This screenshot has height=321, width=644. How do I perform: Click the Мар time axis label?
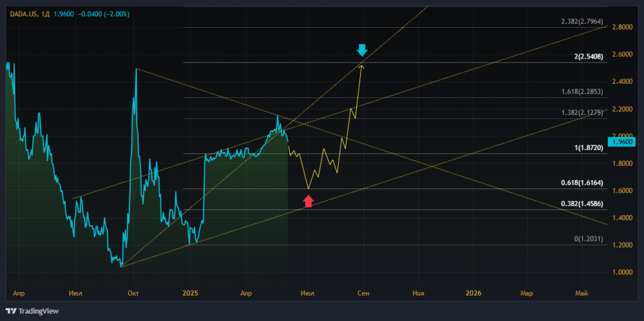tap(527, 293)
